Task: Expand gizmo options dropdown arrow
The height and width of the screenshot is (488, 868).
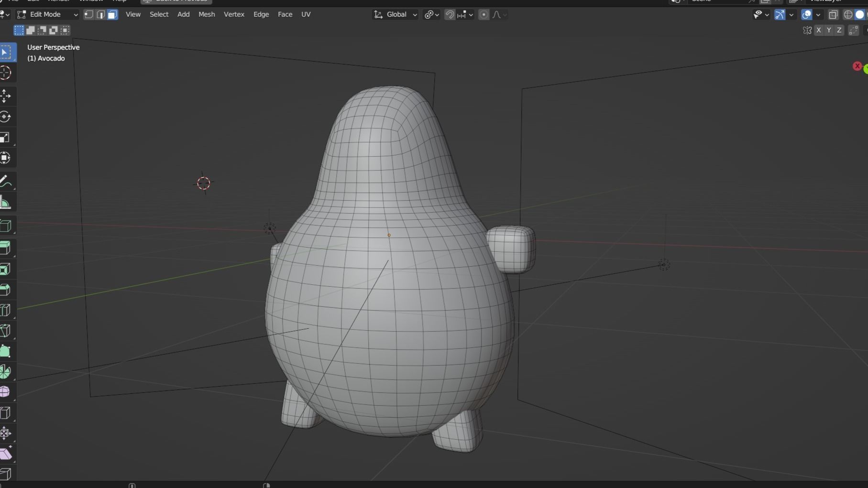Action: click(791, 14)
